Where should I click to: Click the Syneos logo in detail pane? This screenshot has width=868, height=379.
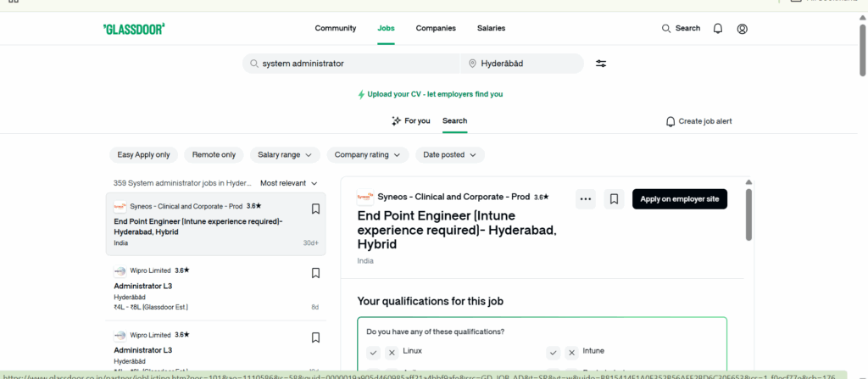(x=364, y=197)
